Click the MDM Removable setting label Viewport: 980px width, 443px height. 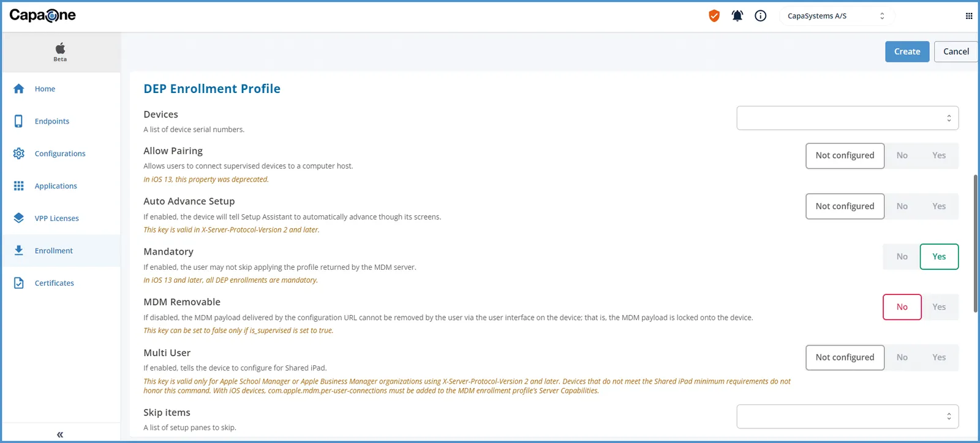pyautogui.click(x=182, y=302)
